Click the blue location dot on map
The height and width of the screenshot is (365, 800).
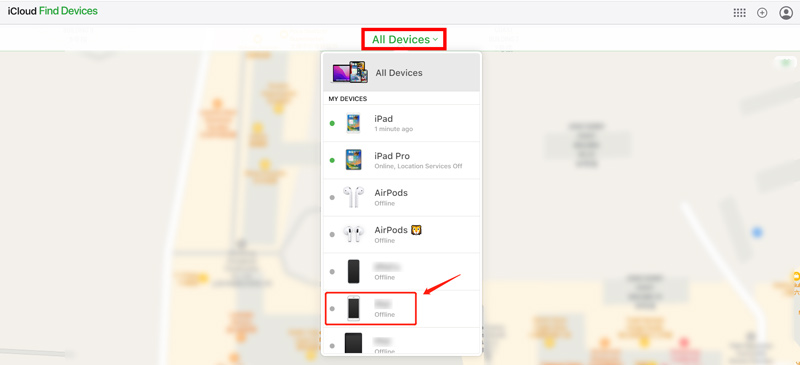757,233
